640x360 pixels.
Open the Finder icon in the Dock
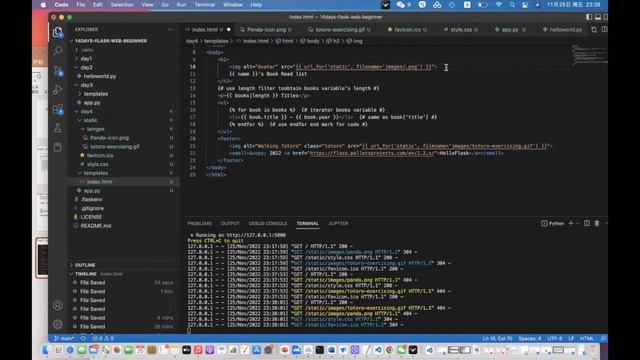[47, 350]
